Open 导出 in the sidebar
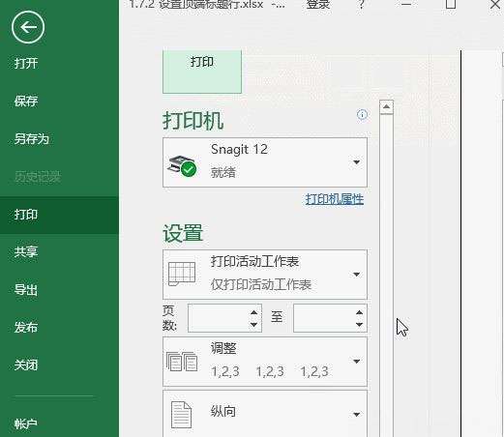This screenshot has width=504, height=437. click(x=26, y=290)
